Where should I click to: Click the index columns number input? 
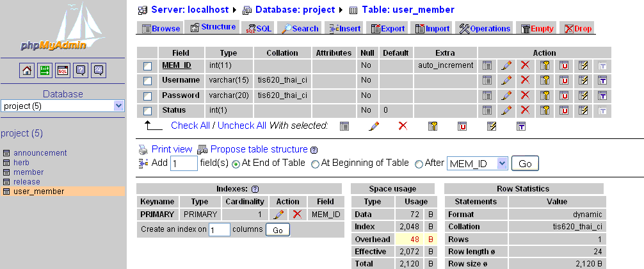(x=219, y=230)
